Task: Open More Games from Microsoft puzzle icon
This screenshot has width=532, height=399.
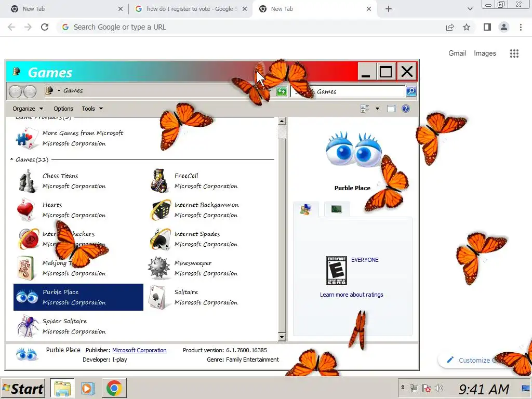Action: tap(27, 138)
